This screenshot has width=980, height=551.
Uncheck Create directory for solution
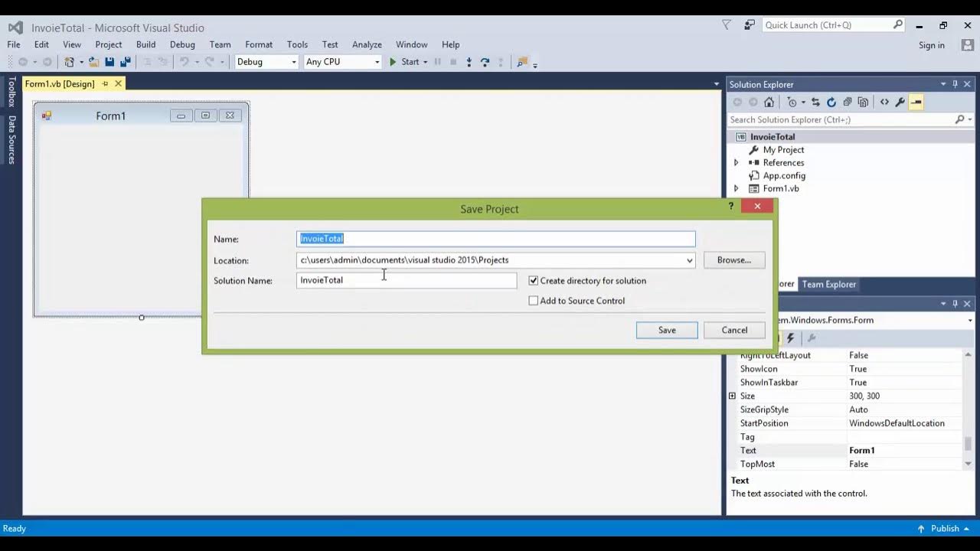534,281
